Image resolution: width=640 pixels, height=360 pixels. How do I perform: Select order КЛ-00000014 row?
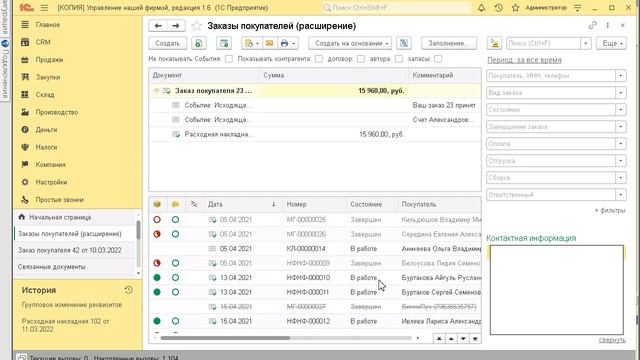tap(315, 249)
